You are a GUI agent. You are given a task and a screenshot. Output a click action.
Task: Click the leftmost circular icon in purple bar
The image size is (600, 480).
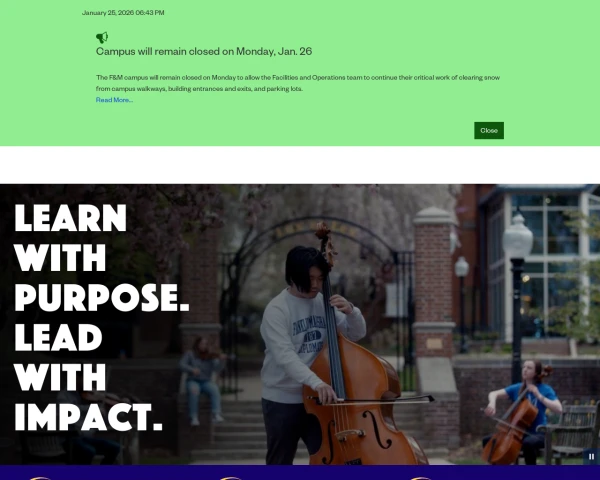pyautogui.click(x=40, y=478)
